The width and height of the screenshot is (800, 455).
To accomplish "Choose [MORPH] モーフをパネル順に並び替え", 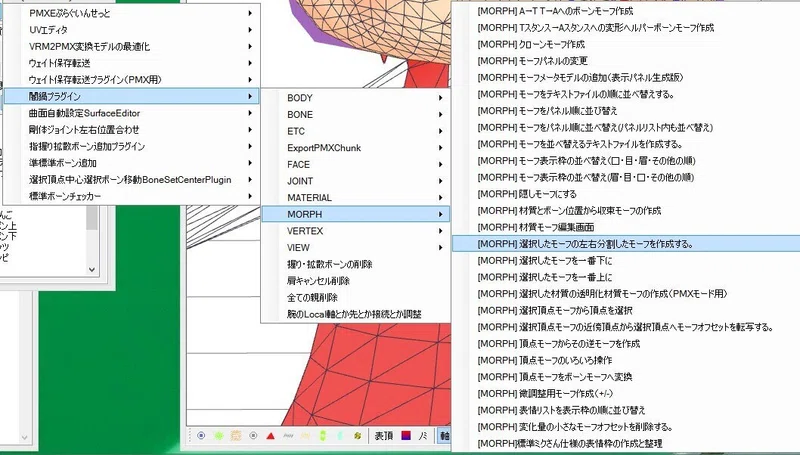I will pos(626,111).
